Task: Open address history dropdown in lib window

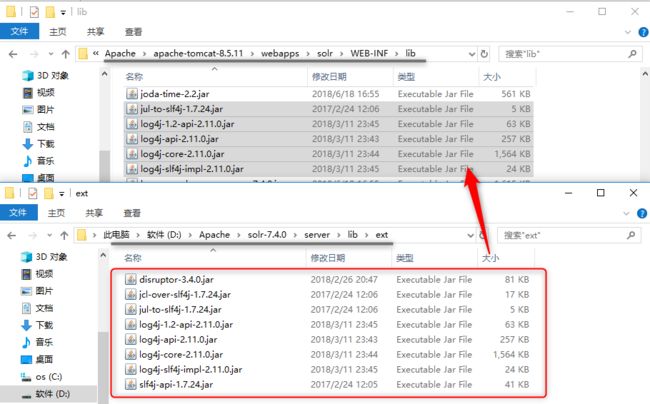Action: (x=472, y=54)
